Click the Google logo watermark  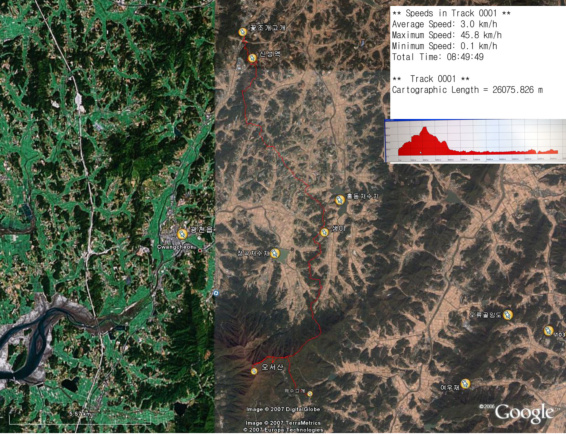tap(524, 412)
